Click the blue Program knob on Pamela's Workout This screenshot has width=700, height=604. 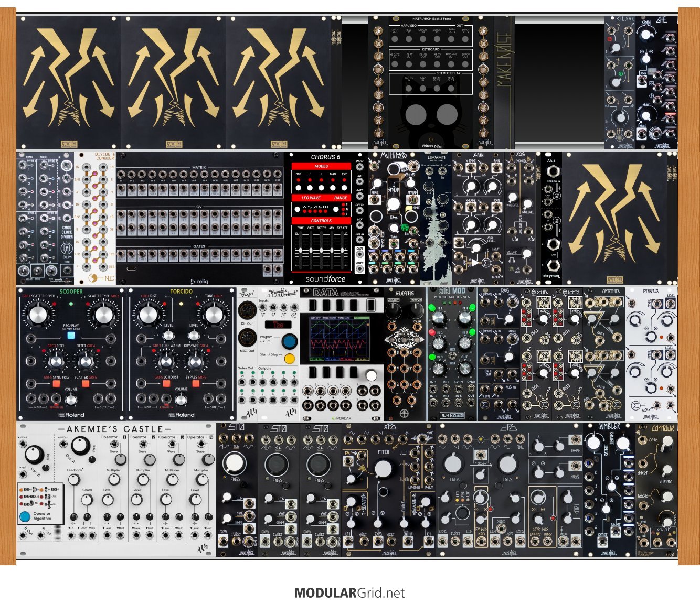tap(289, 341)
